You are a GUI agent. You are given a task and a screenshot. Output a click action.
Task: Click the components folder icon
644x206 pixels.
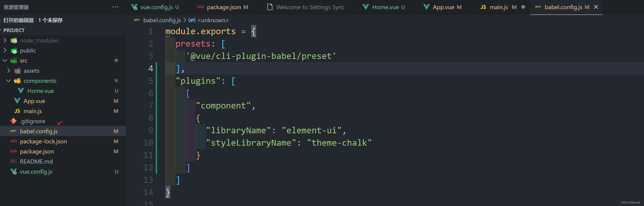pos(17,81)
